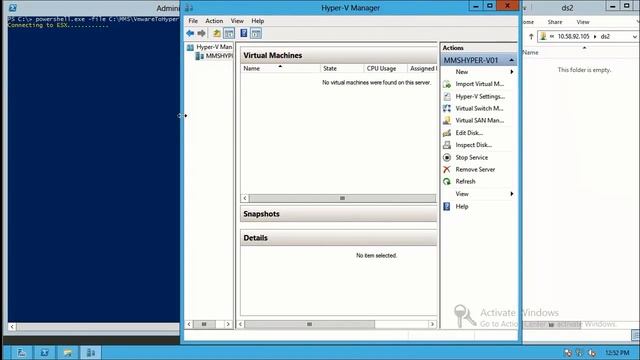Click Remove Server action

pyautogui.click(x=475, y=169)
